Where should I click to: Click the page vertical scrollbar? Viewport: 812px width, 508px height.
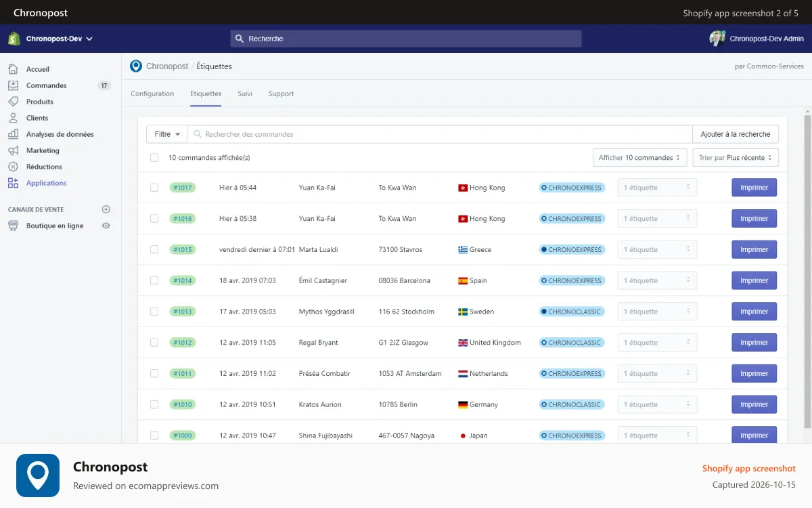pyautogui.click(x=807, y=271)
